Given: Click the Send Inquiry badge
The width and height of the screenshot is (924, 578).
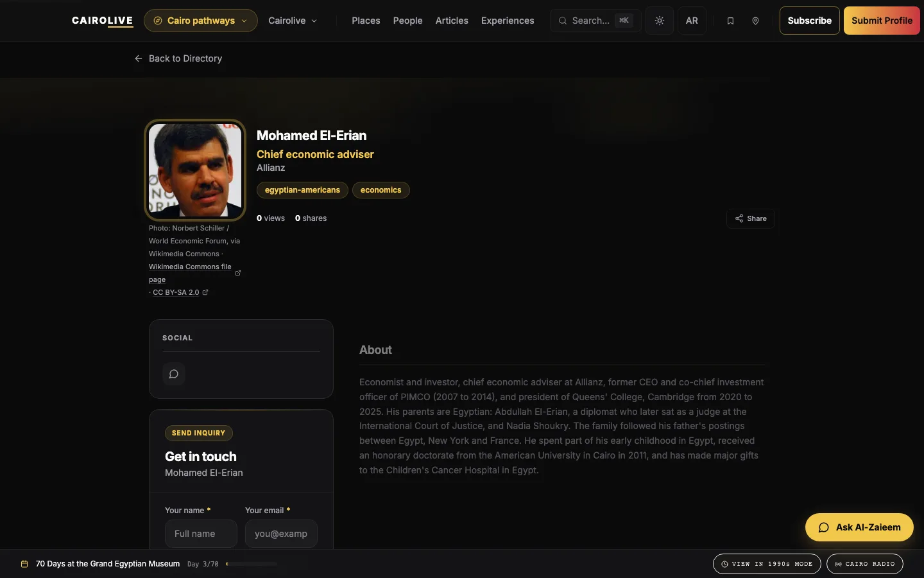Looking at the screenshot, I should pyautogui.click(x=199, y=433).
